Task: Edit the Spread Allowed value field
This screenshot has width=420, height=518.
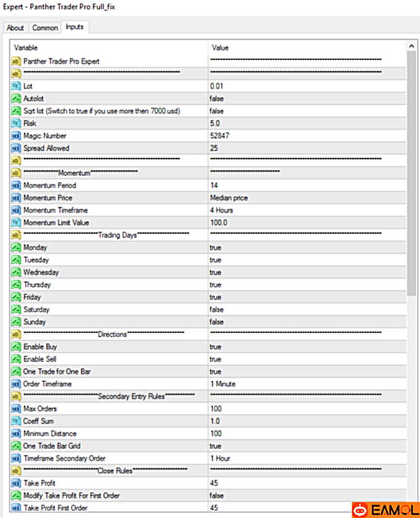Action: (x=306, y=148)
